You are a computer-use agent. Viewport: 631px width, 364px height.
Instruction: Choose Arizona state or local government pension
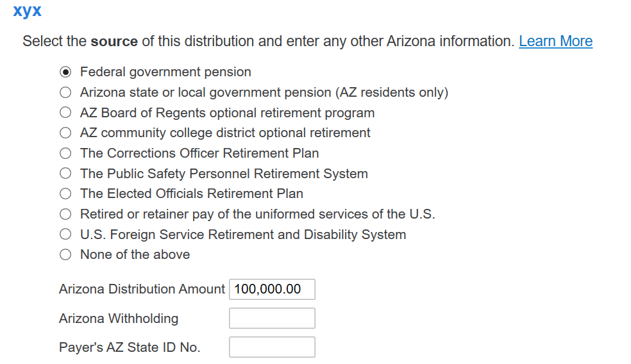[x=65, y=92]
